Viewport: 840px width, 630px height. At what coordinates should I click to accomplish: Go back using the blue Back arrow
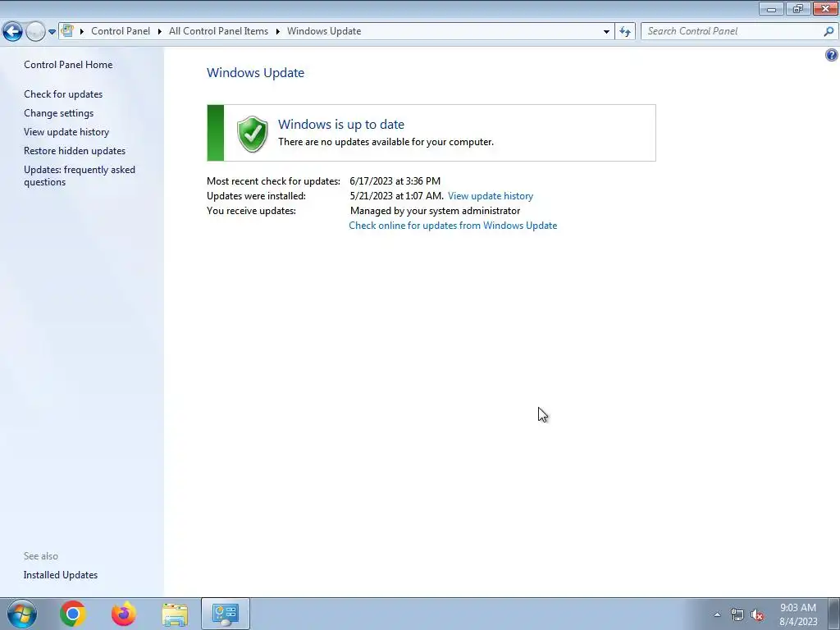(x=13, y=32)
